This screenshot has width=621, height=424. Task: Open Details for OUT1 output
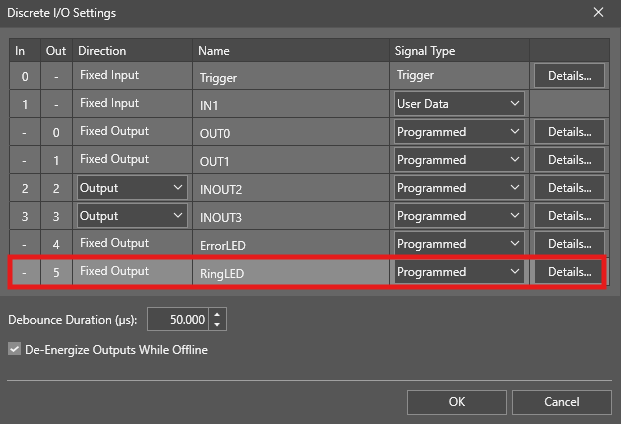pyautogui.click(x=569, y=160)
